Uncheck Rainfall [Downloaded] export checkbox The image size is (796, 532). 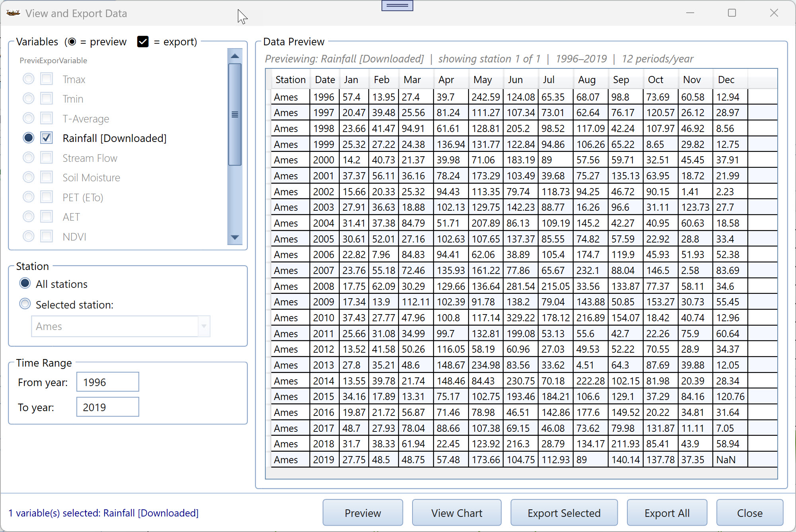pos(47,138)
